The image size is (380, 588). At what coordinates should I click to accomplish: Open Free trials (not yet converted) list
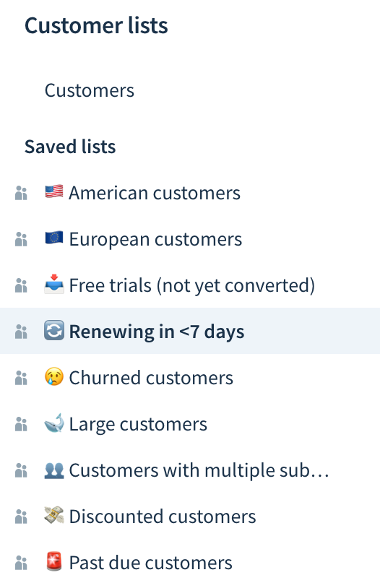[x=190, y=285]
